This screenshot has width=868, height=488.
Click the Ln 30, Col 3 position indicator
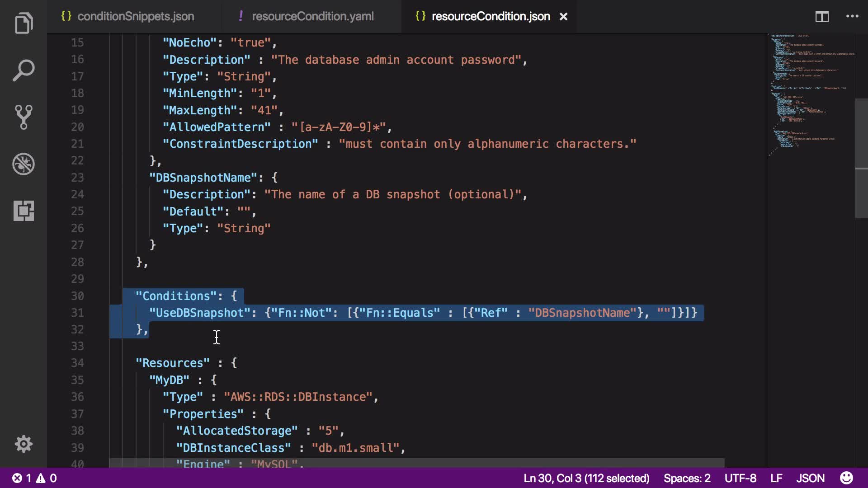pos(586,478)
